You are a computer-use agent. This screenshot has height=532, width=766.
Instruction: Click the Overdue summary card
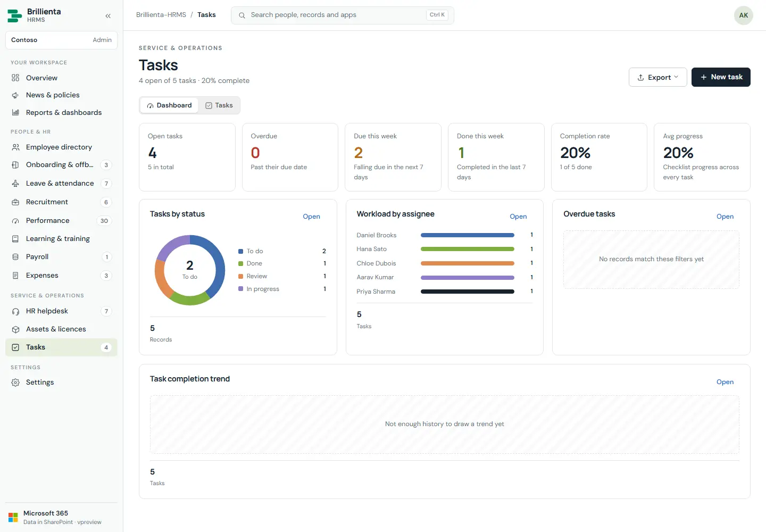click(x=290, y=157)
